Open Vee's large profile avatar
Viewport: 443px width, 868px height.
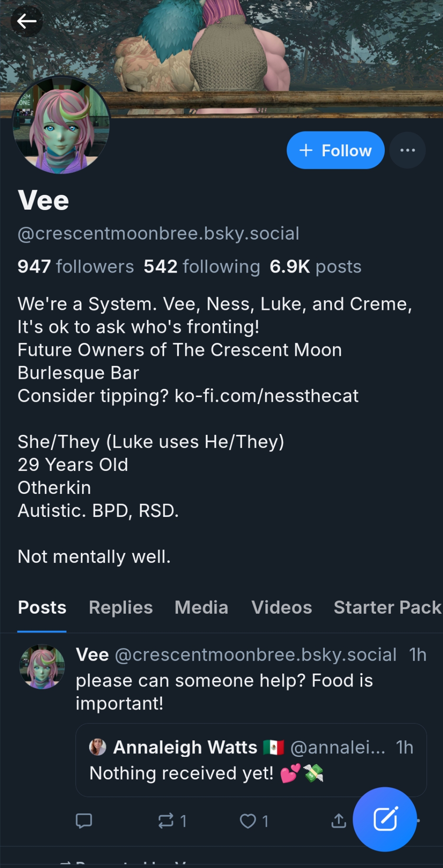tap(61, 125)
